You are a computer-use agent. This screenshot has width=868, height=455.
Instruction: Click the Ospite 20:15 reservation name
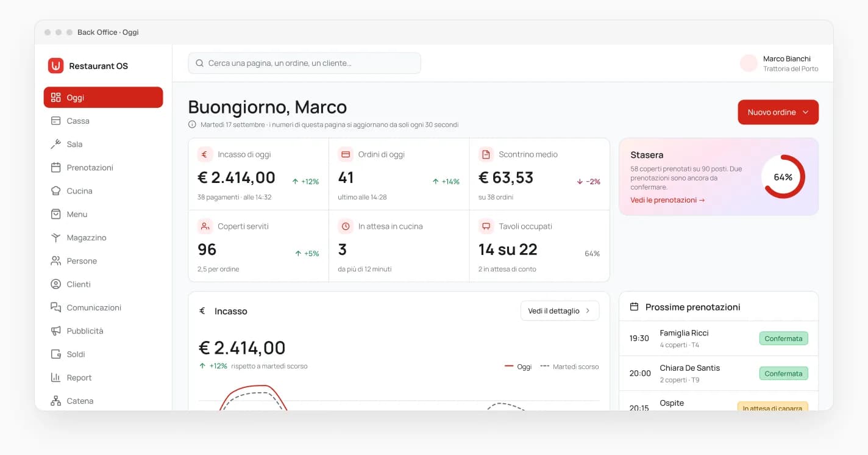pyautogui.click(x=672, y=403)
